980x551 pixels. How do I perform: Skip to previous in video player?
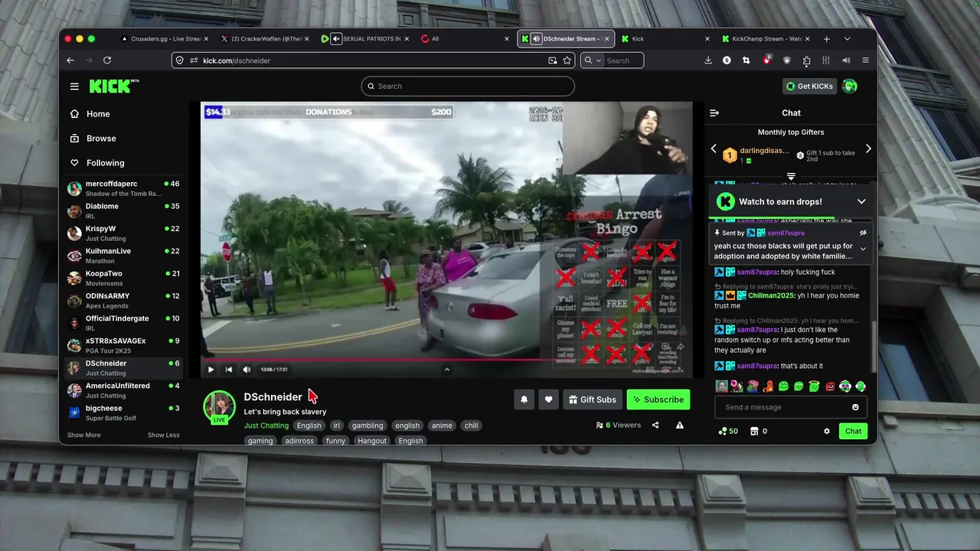click(228, 370)
